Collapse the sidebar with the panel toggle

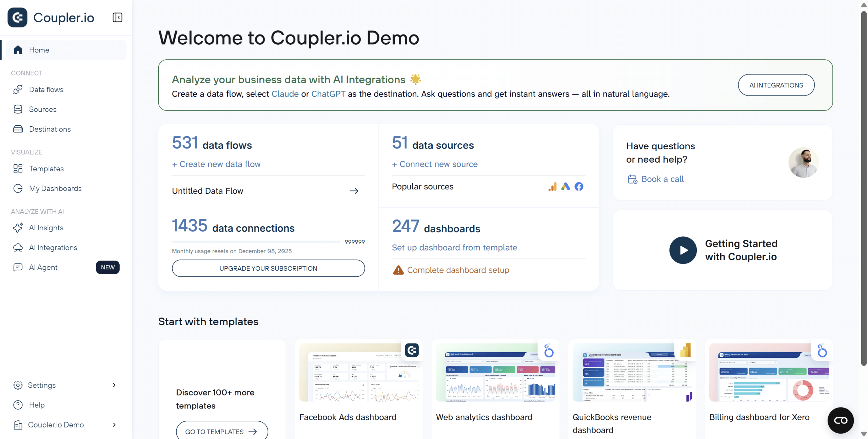pos(117,17)
